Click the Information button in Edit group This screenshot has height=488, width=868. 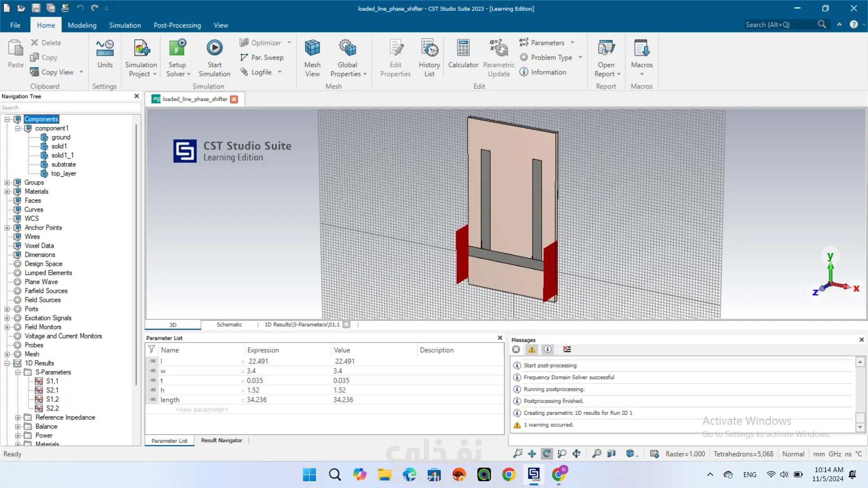point(543,72)
